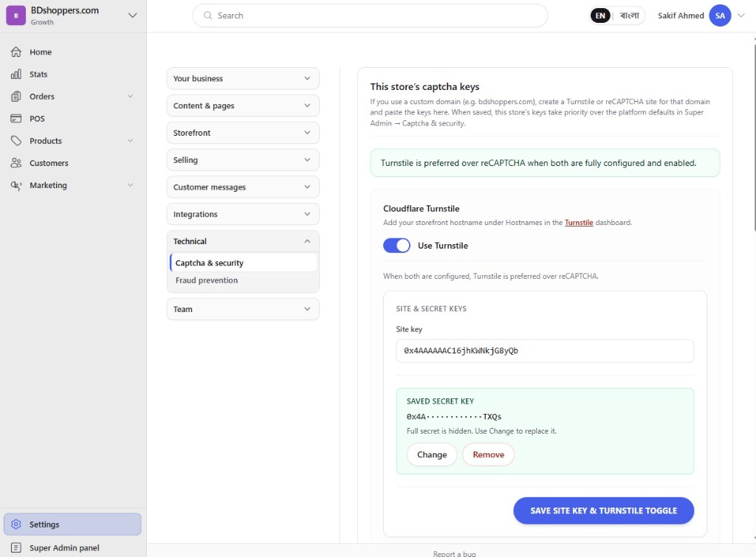The width and height of the screenshot is (756, 557).
Task: Click the Site key input field
Action: [545, 350]
